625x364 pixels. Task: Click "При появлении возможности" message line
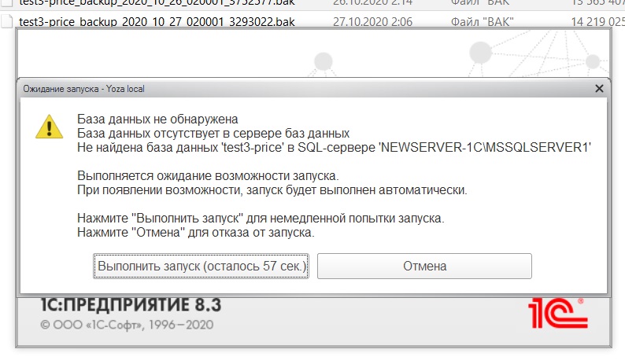(x=272, y=190)
